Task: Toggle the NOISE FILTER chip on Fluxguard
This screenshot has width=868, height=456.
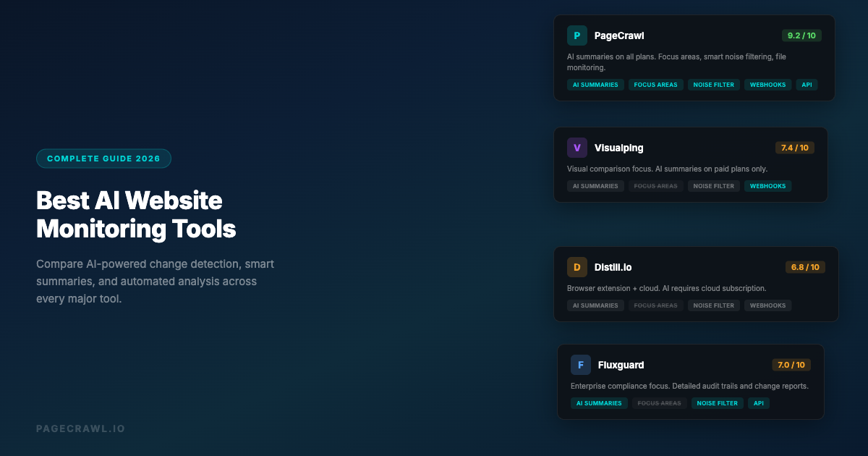Action: coord(717,402)
